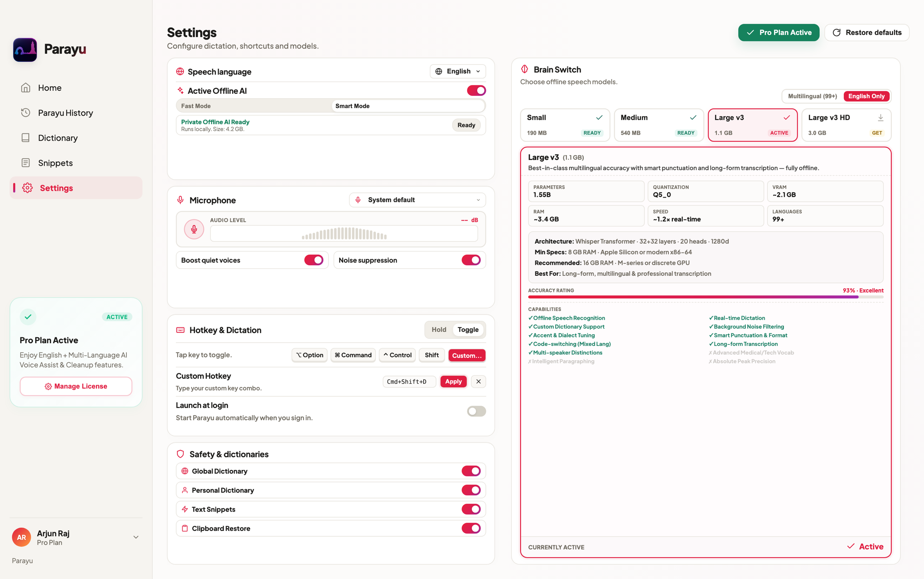
Task: Click Manage License
Action: click(x=76, y=386)
